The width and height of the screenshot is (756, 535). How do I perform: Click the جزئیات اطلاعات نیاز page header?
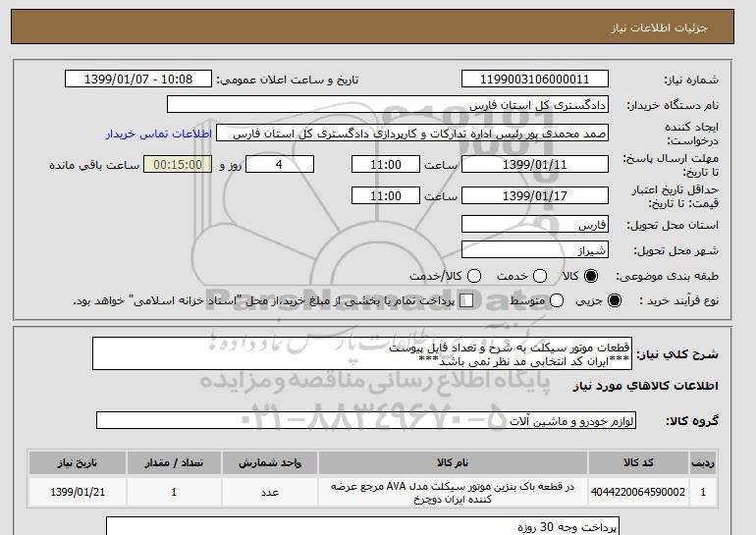(372, 27)
